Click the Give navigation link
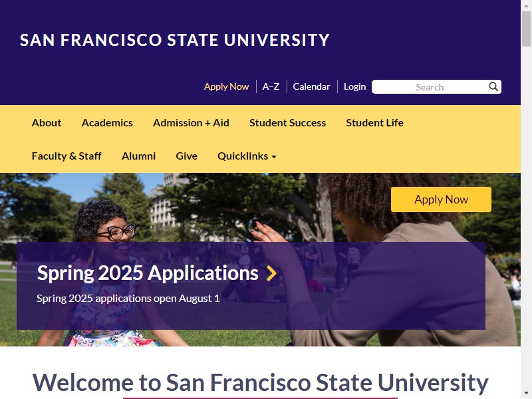This screenshot has width=532, height=399. coord(186,156)
